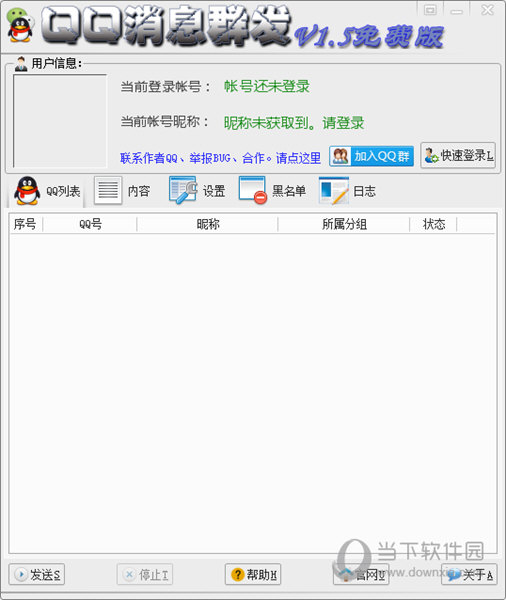Click the user-add icon on 快速登录
Viewport: 506px width, 600px height.
point(431,155)
